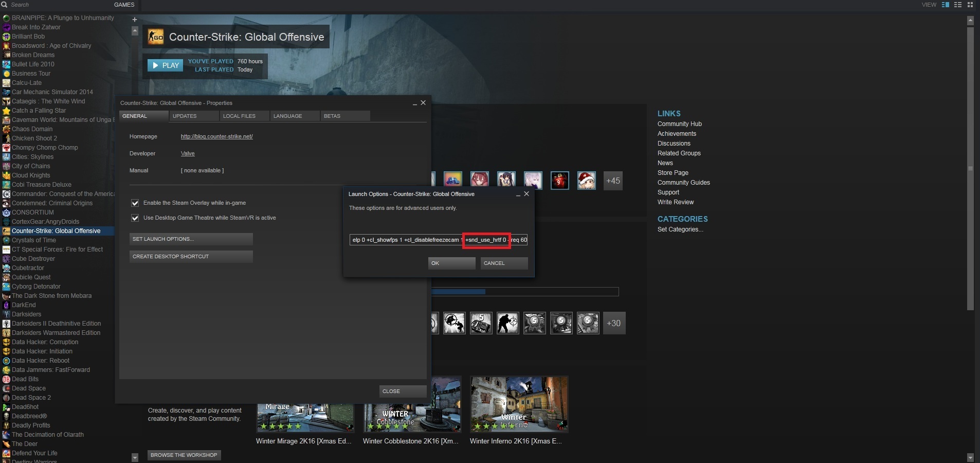Switch to grid view icon
Screen dimensions: 980x463
971,5
